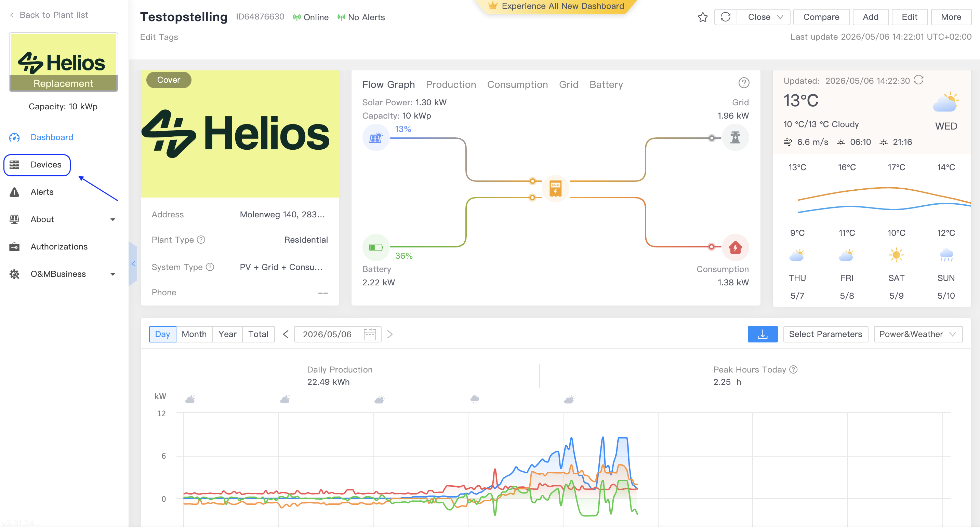
Task: Click the blue download data button
Action: (763, 334)
